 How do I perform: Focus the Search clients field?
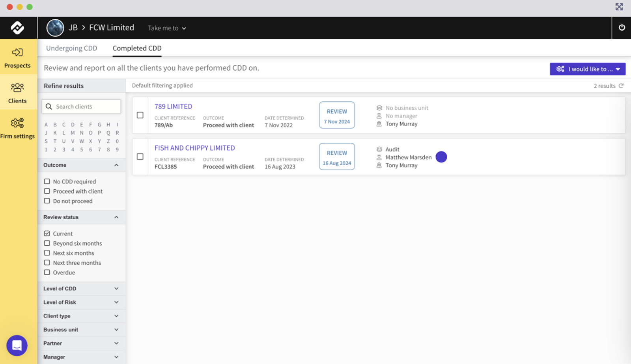81,106
